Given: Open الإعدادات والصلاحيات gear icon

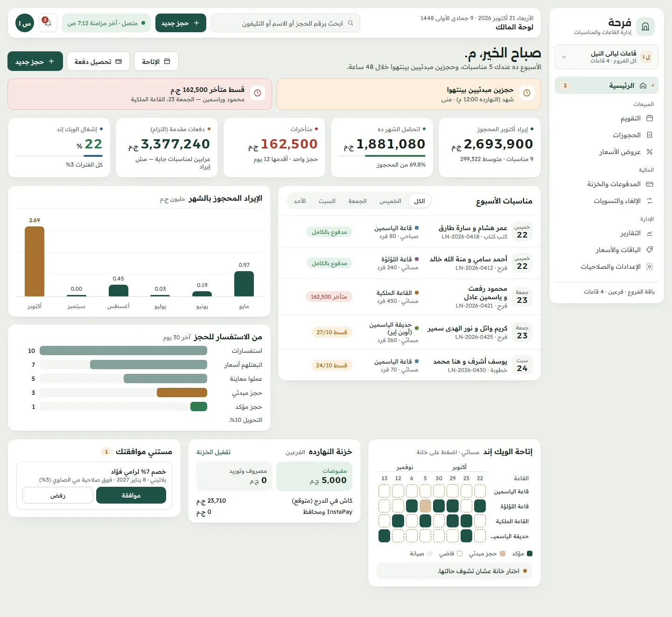Looking at the screenshot, I should tap(649, 267).
